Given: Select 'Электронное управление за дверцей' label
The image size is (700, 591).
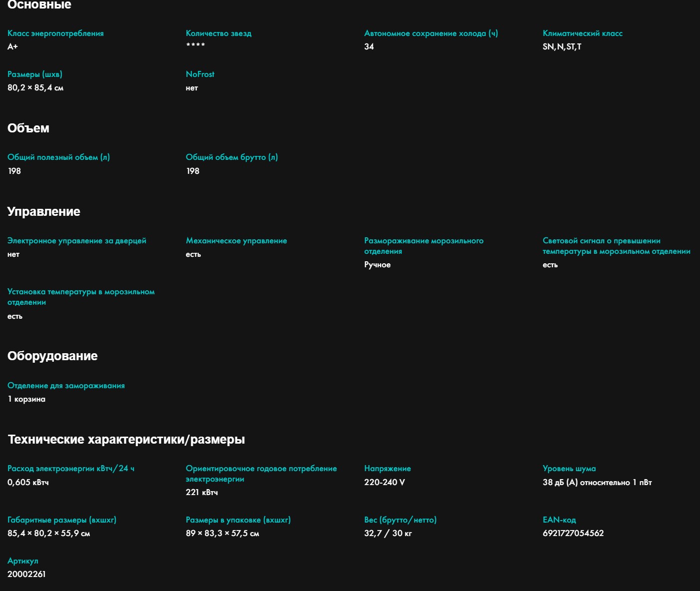Looking at the screenshot, I should click(x=76, y=241).
